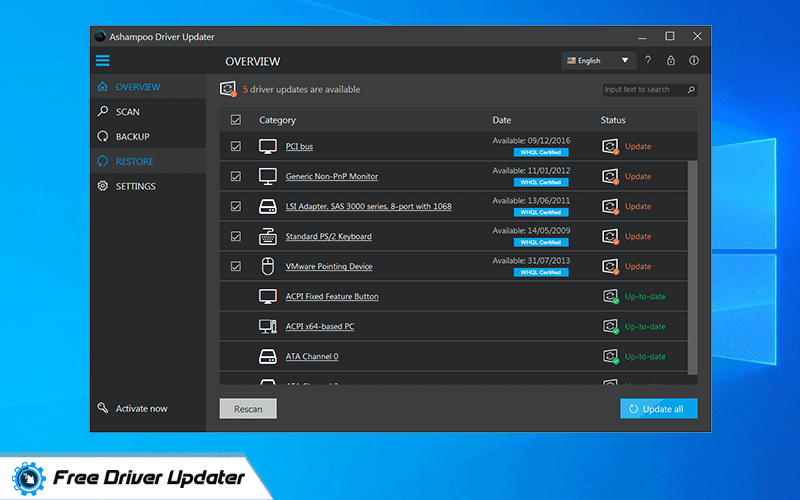Click the driver list vertical scrollbar
The height and width of the screenshot is (500, 800).
692,268
